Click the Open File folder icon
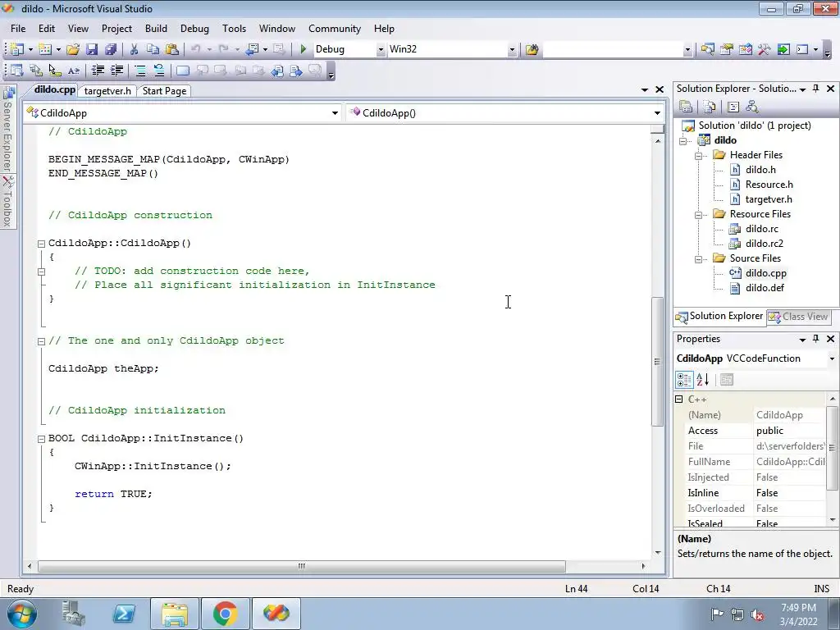Viewport: 840px width, 630px height. click(x=73, y=49)
